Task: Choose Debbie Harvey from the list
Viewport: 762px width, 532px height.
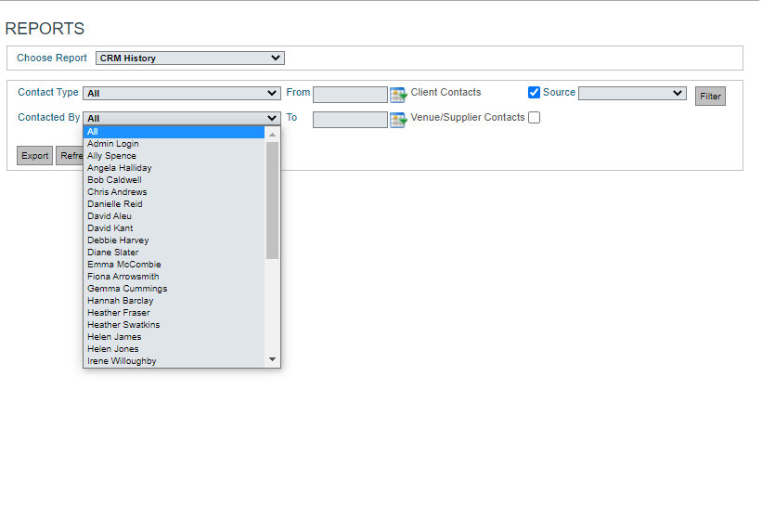Action: [x=174, y=240]
